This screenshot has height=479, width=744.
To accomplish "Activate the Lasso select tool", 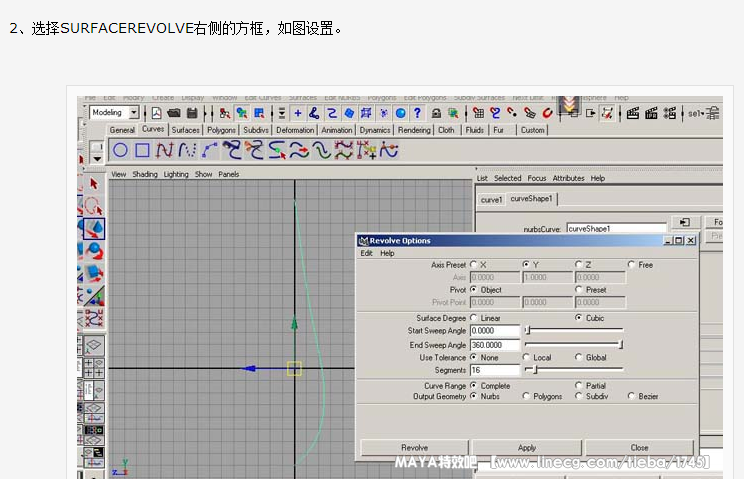I will click(x=94, y=206).
